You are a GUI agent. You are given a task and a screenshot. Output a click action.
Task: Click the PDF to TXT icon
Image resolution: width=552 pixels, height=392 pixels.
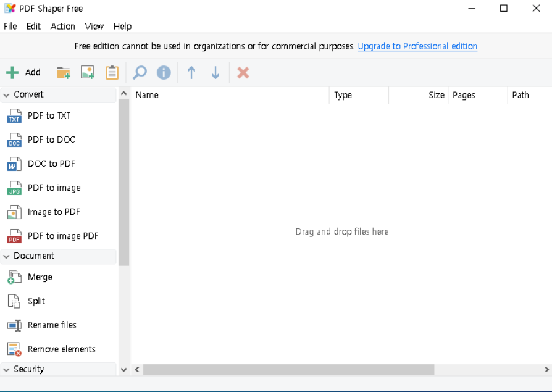click(14, 116)
